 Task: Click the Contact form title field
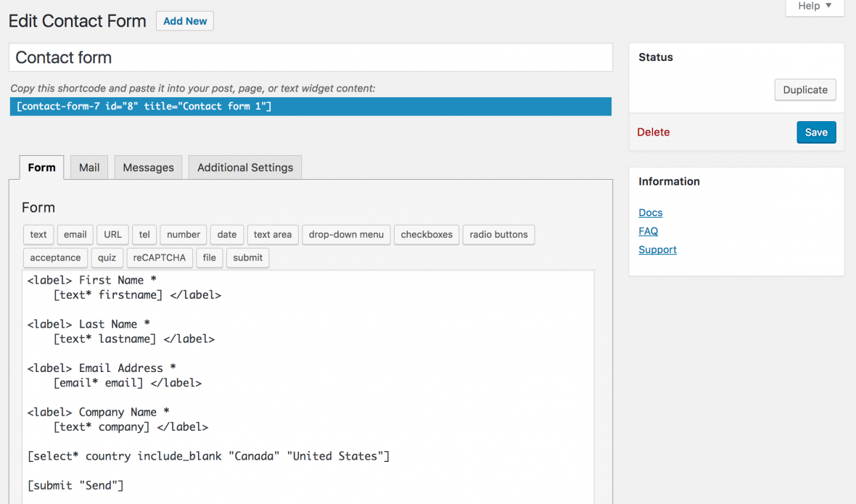310,58
